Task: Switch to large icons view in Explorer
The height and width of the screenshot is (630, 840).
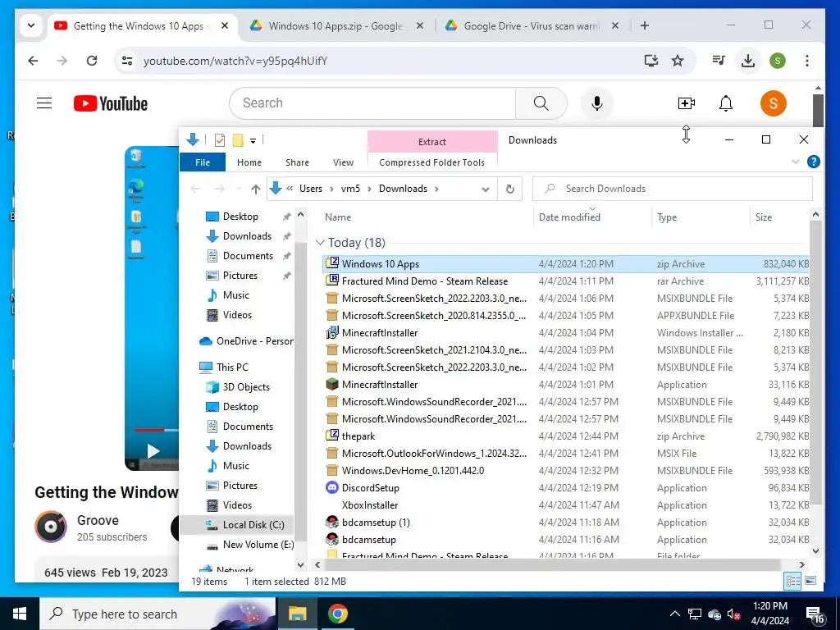Action: (810, 581)
